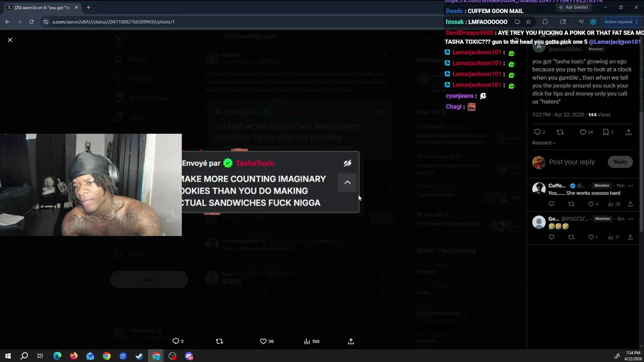Open Windows taskbar search

click(24, 356)
